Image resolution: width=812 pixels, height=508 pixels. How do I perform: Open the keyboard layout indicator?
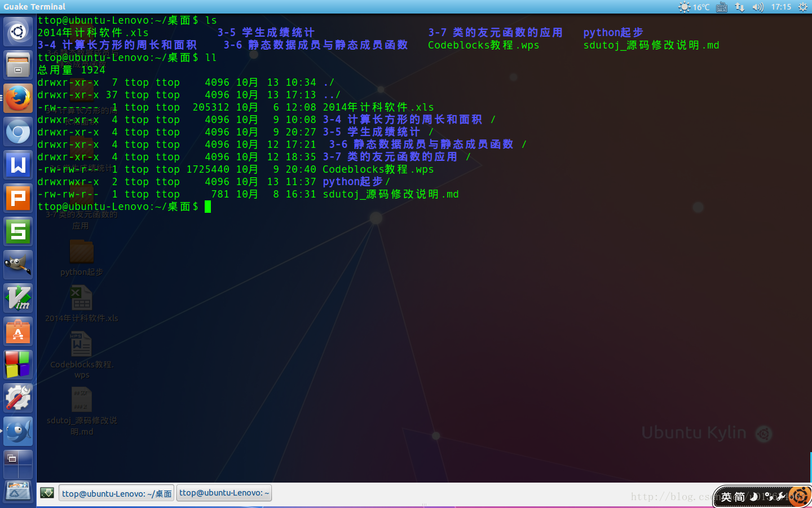click(722, 7)
